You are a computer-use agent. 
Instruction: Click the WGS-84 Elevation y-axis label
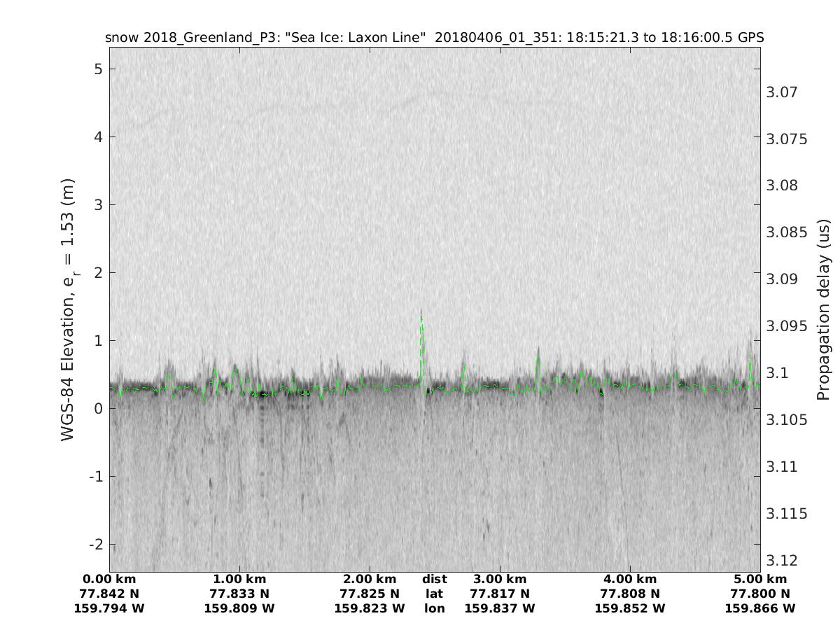pyautogui.click(x=68, y=309)
